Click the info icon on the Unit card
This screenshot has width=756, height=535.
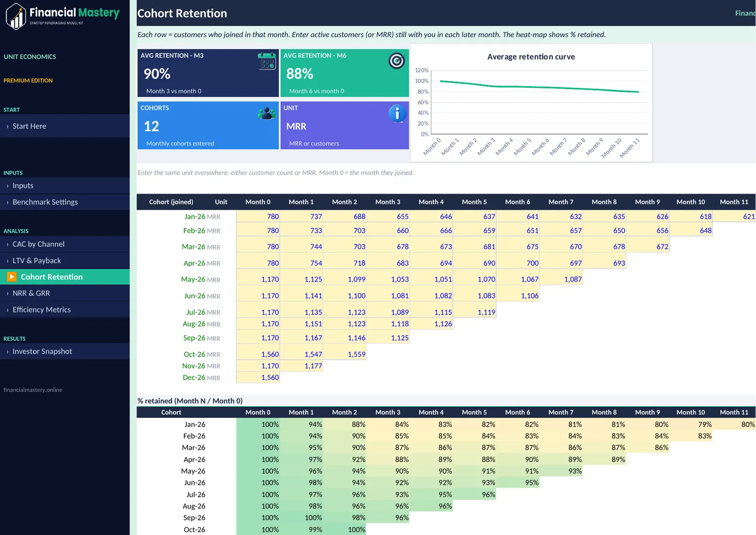[397, 113]
